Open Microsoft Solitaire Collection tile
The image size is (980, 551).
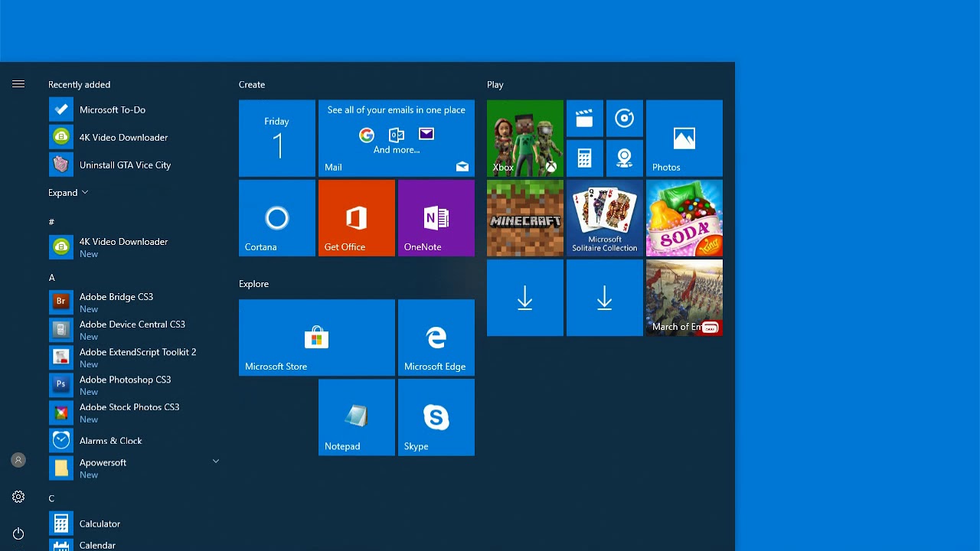(x=605, y=218)
